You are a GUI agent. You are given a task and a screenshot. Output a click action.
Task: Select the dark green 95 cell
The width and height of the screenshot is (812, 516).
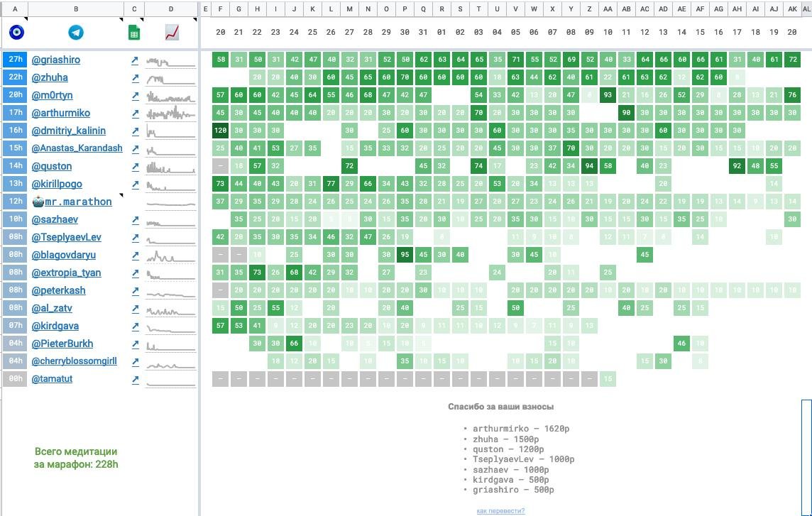405,255
